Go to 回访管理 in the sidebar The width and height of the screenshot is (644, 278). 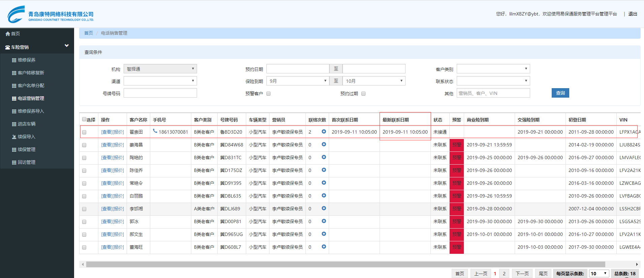tap(26, 162)
